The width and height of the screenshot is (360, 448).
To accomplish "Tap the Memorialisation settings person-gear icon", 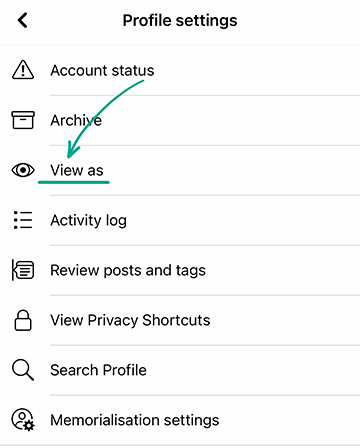I will [23, 420].
